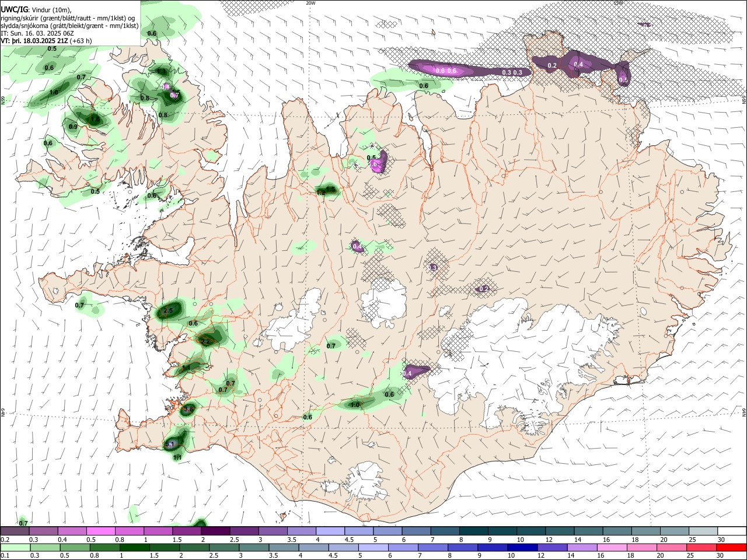Pick the pale grey 25 mm swatch in top row
The image size is (747, 560).
click(x=703, y=531)
